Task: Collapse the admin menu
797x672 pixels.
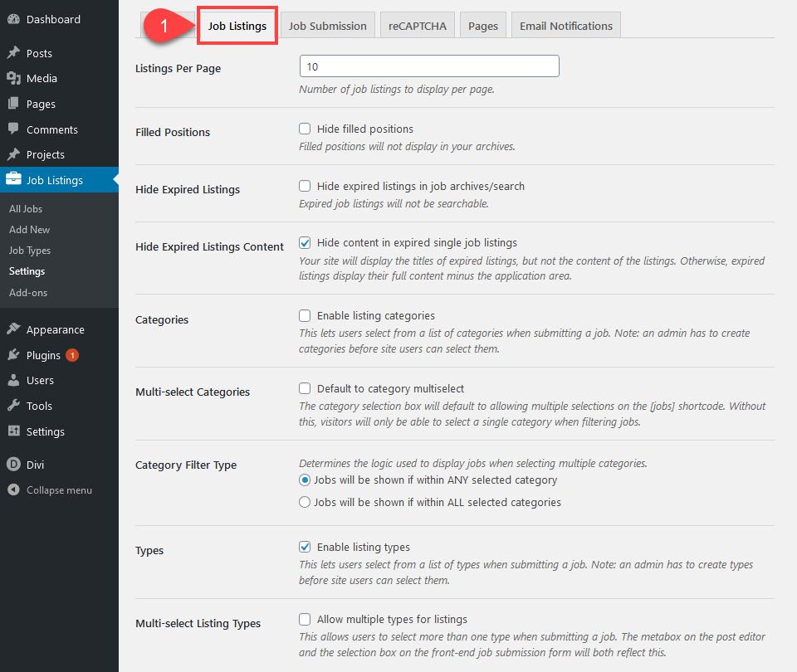Action: coord(15,489)
